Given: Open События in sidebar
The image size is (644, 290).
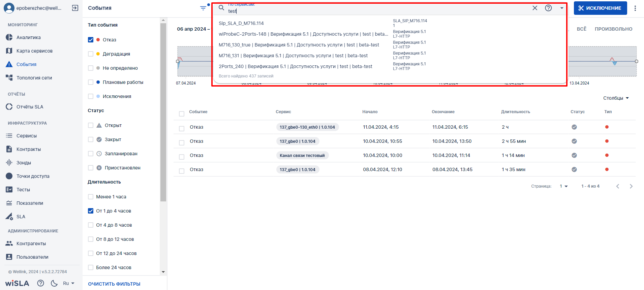Looking at the screenshot, I should [21, 64].
